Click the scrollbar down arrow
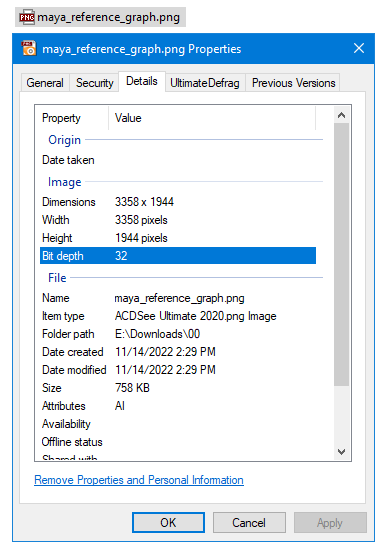The width and height of the screenshot is (388, 557). (341, 452)
